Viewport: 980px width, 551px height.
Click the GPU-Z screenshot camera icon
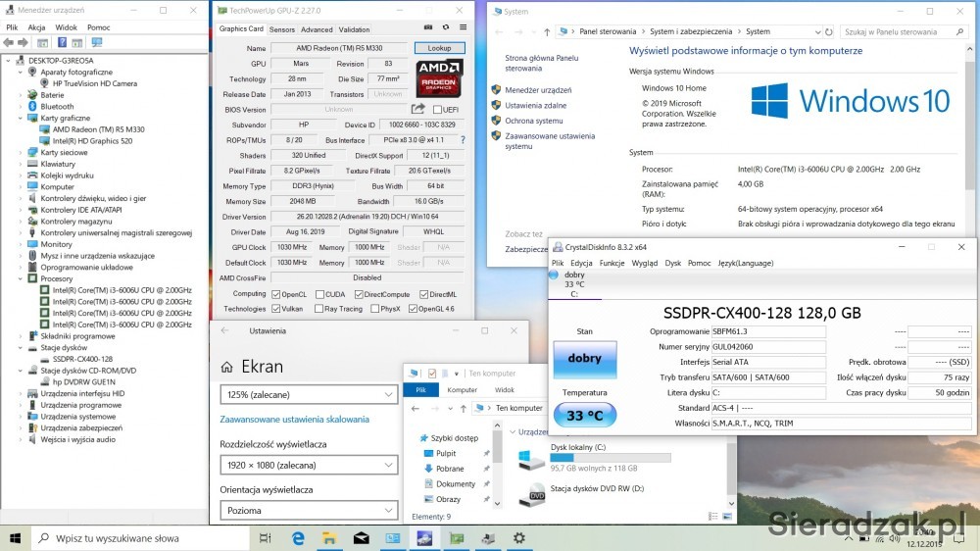(x=428, y=27)
